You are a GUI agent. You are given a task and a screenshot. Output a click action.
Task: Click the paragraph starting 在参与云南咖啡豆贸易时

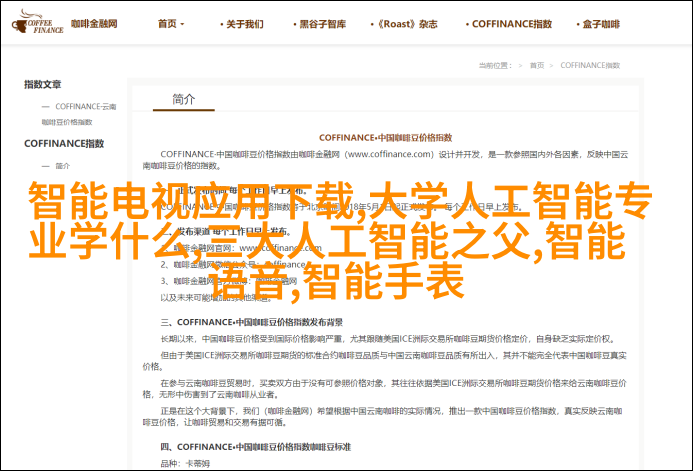[x=385, y=388]
